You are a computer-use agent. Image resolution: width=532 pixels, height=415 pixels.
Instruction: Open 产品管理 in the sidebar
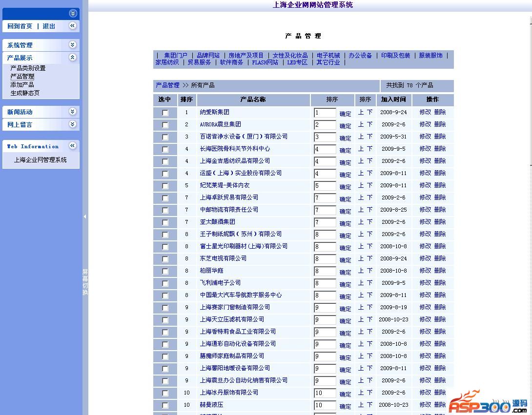coord(22,77)
